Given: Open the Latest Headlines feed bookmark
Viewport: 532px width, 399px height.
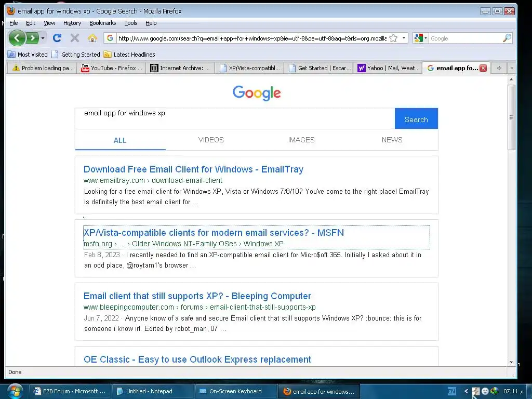Looking at the screenshot, I should click(129, 54).
